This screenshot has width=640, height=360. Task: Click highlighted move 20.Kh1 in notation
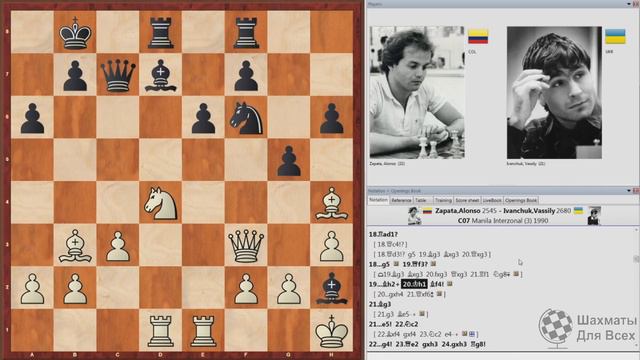(x=414, y=284)
